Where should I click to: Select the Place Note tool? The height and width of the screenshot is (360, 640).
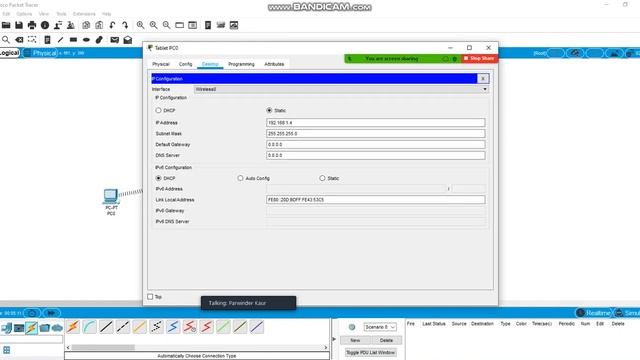47,40
